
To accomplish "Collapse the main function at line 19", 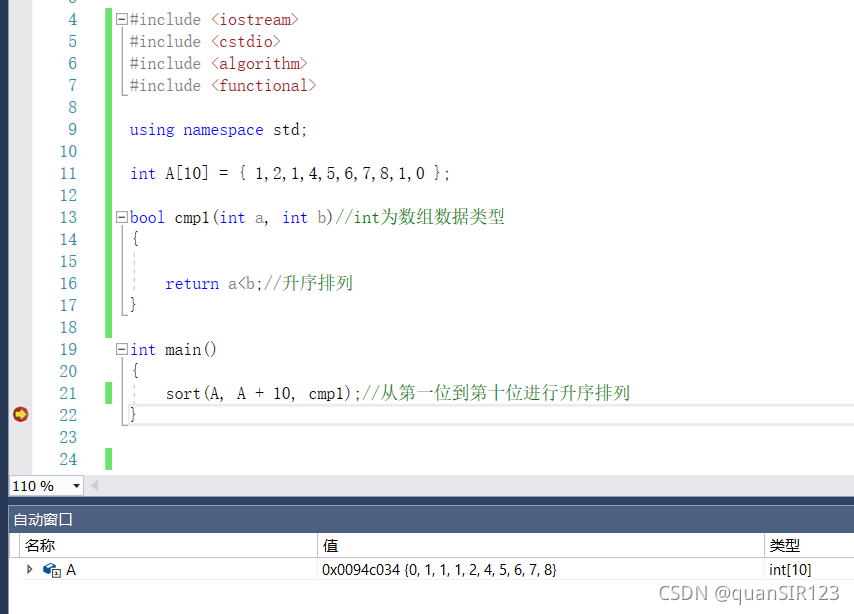I will point(121,349).
